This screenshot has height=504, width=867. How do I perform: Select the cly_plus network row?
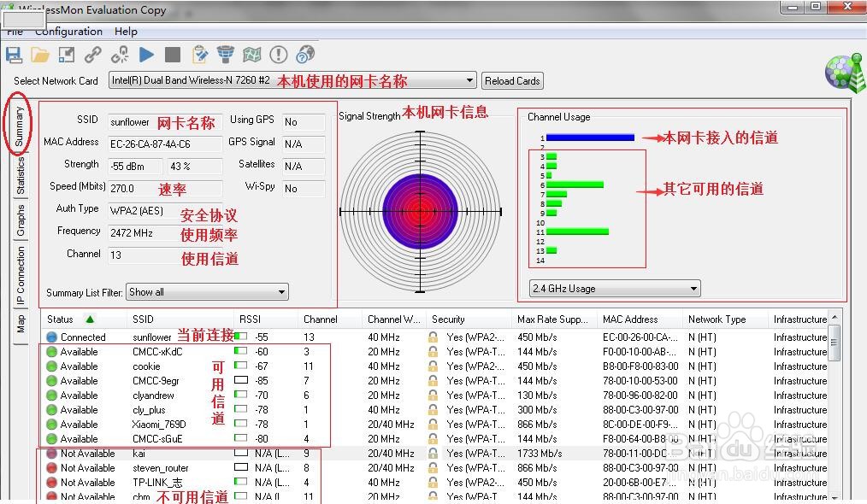(x=436, y=410)
